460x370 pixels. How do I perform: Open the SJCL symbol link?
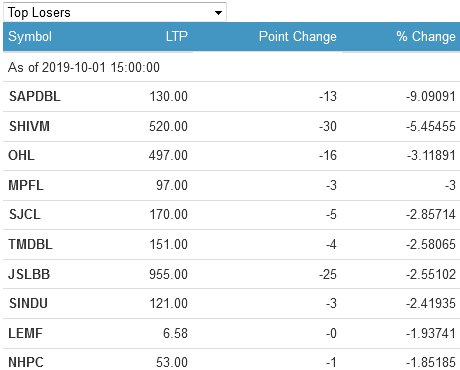(25, 214)
